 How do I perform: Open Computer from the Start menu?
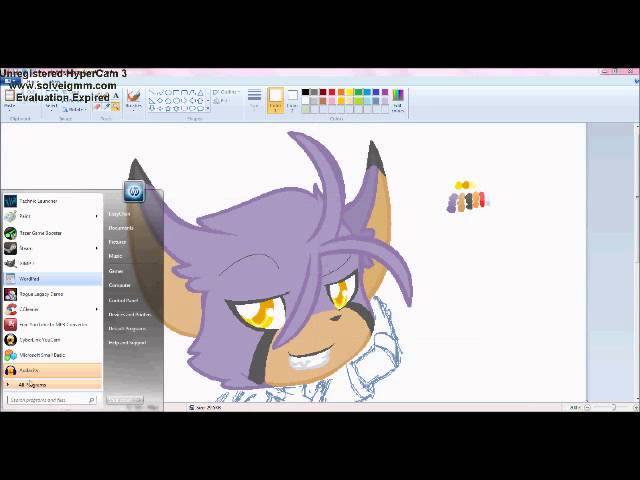120,285
